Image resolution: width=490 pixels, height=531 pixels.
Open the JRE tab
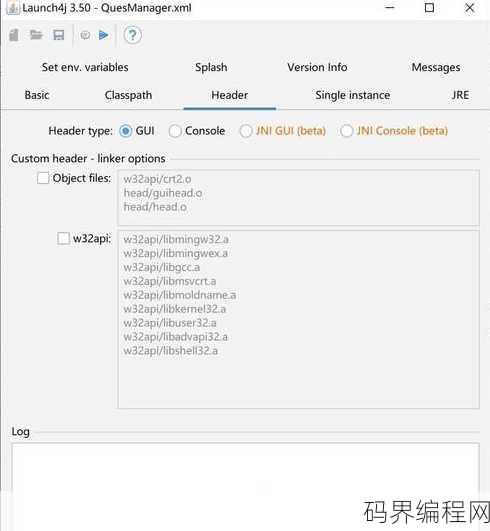tap(460, 95)
